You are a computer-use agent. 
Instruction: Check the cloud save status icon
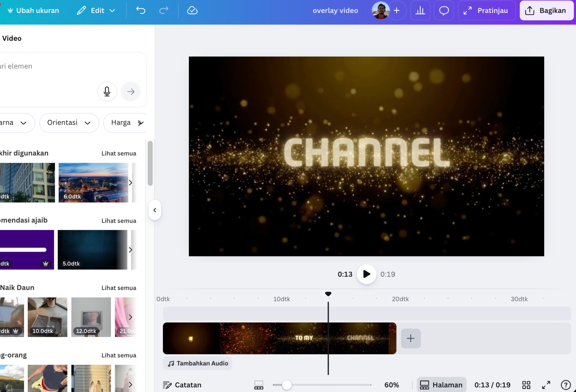pos(192,10)
